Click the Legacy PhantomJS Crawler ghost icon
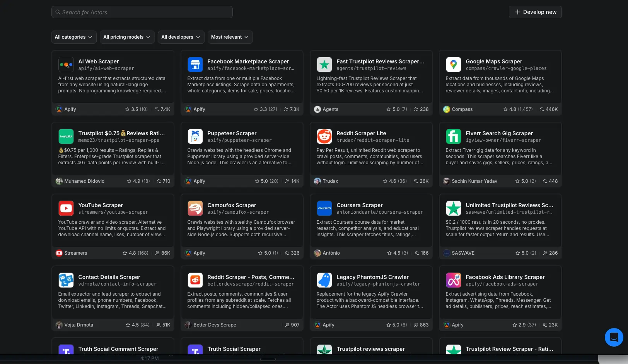Viewport: 628px width, 364px height. [x=324, y=280]
